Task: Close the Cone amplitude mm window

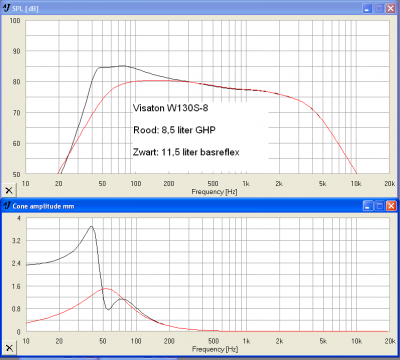Action: click(391, 206)
